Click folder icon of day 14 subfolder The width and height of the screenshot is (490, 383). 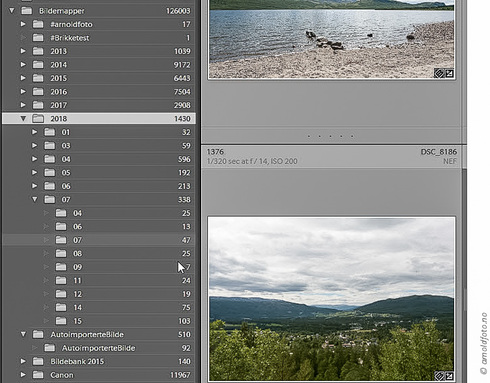click(x=61, y=307)
